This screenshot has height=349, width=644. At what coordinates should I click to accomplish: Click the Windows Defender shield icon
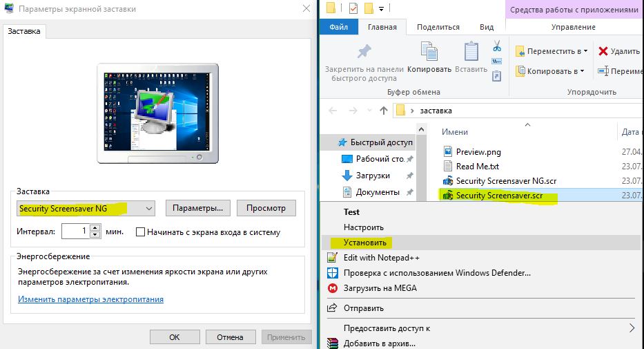[x=332, y=273]
